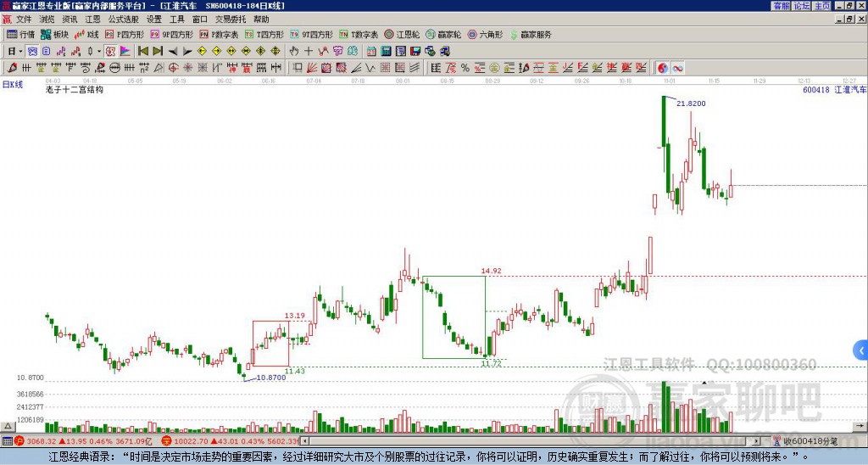868x465 pixels.
Task: Click the up-triangle button above the status bar
Action: coord(8,426)
